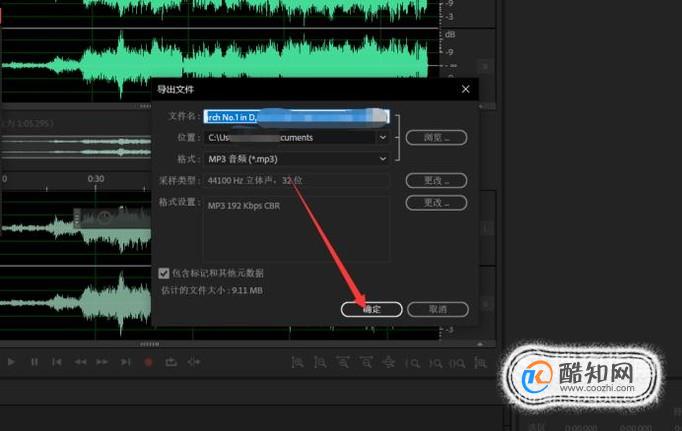Move playhead to next marker
The width and height of the screenshot is (682, 431).
125,362
